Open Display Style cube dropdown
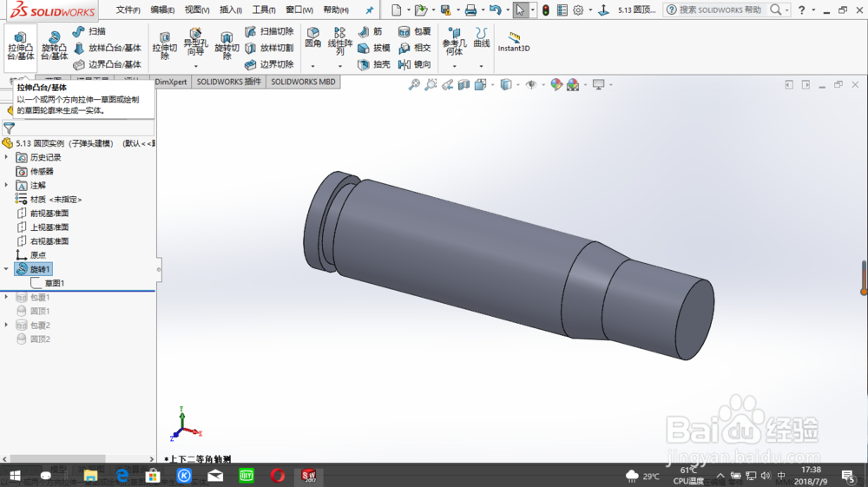Screen dimensions: 868x487 (x=508, y=85)
